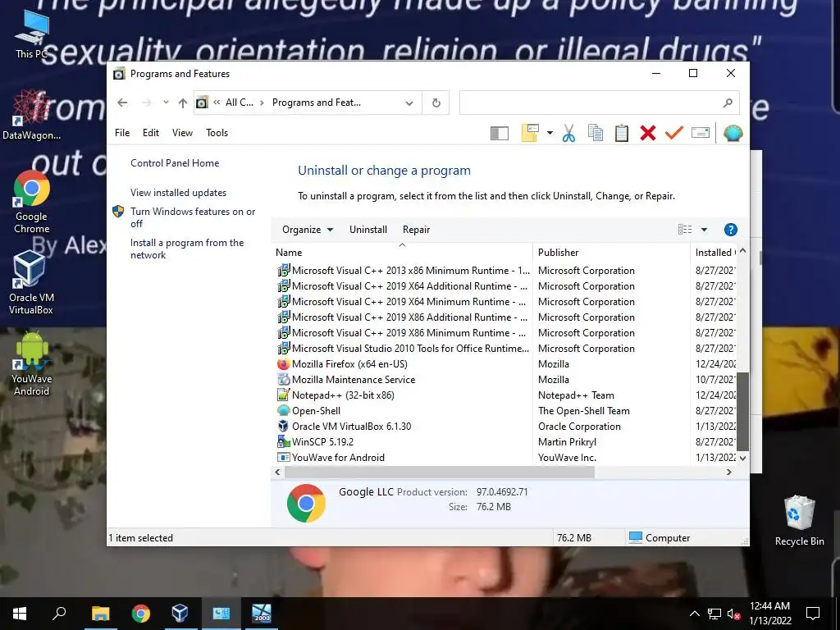The height and width of the screenshot is (630, 840).
Task: Open the Tools menu
Action: tap(217, 133)
